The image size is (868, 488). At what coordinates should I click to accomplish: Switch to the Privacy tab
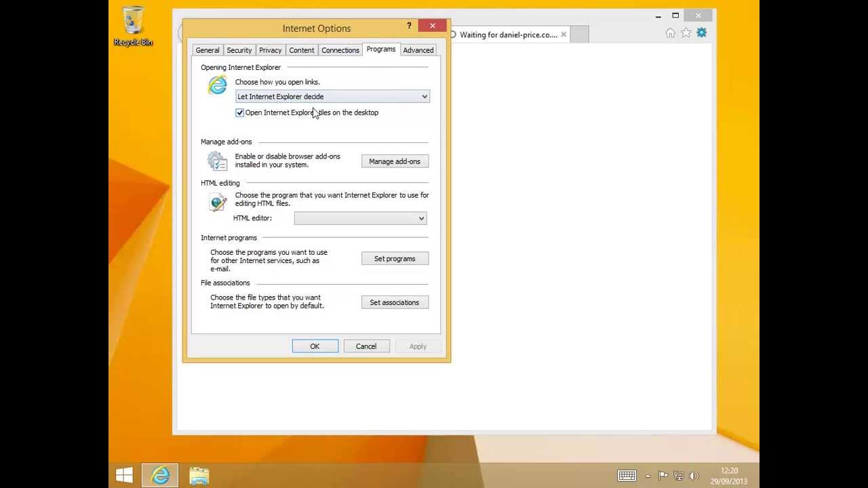point(270,50)
